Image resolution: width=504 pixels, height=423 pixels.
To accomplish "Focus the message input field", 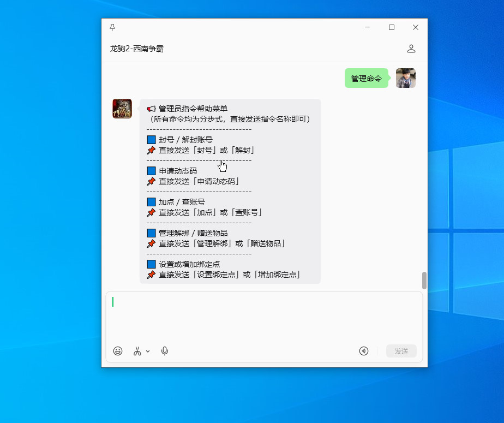I will 264,317.
